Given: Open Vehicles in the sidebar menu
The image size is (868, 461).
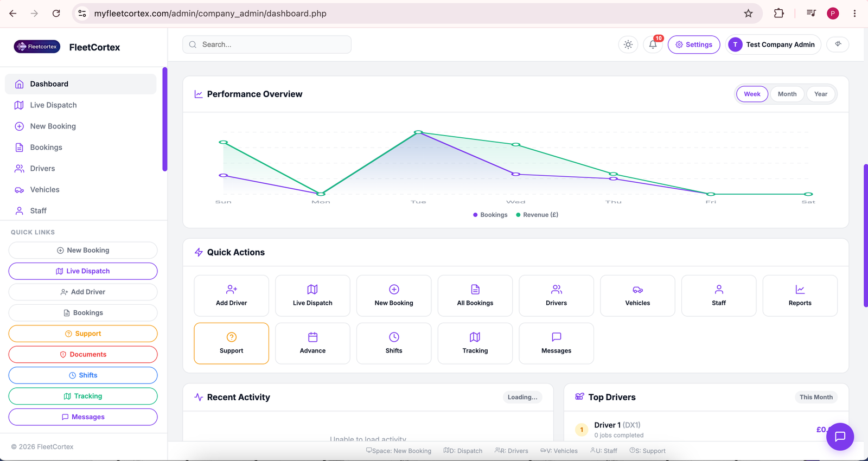Looking at the screenshot, I should (x=81, y=190).
